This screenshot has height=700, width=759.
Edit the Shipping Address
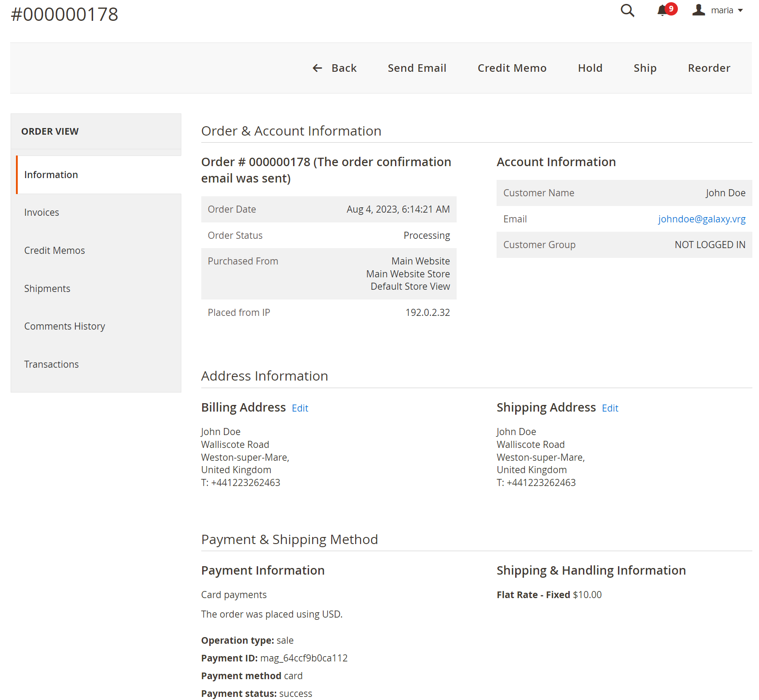(610, 408)
